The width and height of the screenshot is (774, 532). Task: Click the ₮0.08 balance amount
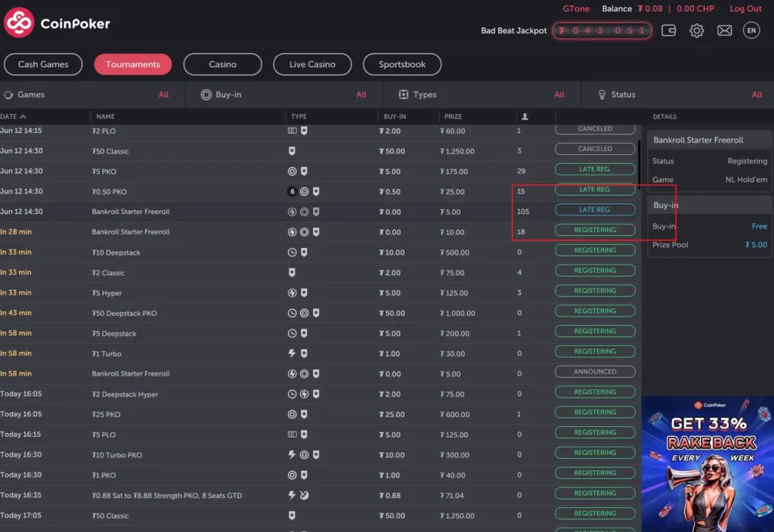pyautogui.click(x=649, y=9)
